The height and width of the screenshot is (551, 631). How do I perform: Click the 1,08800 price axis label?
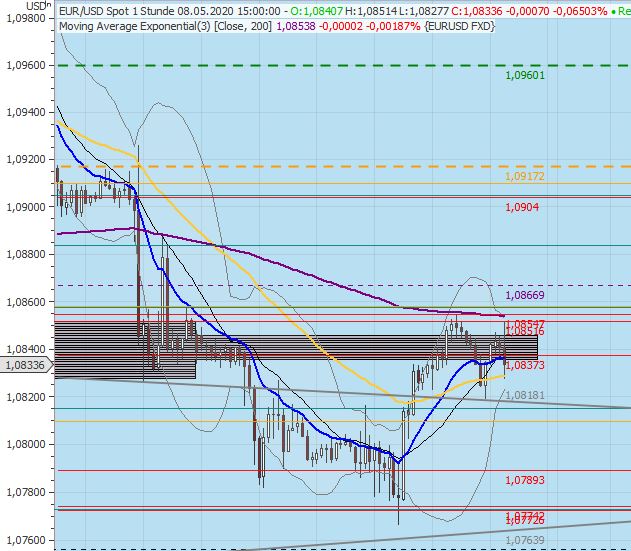click(26, 254)
